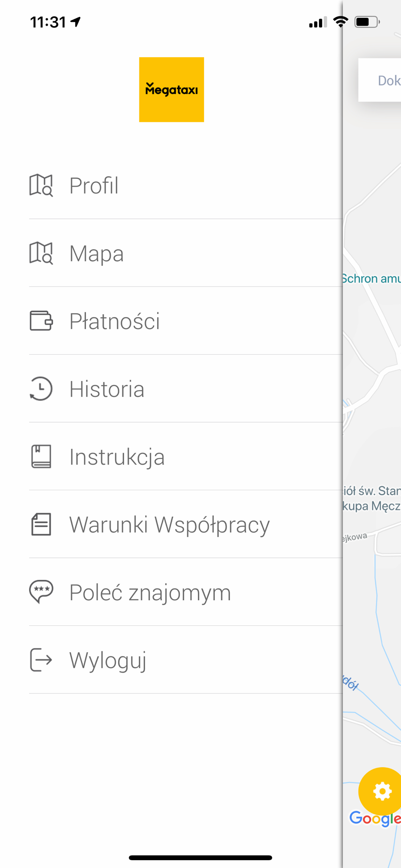The image size is (401, 868).
Task: Tap the Megataxi logo
Action: pos(171,89)
